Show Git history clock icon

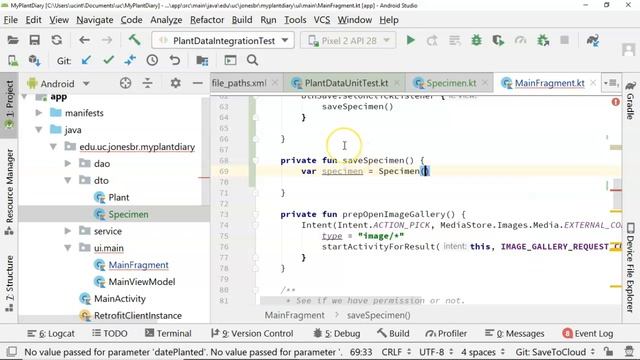(152, 60)
